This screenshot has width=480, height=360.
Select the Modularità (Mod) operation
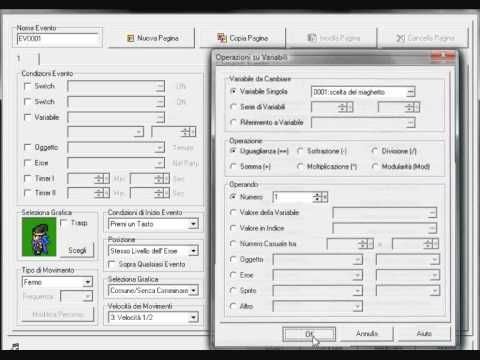pos(375,166)
